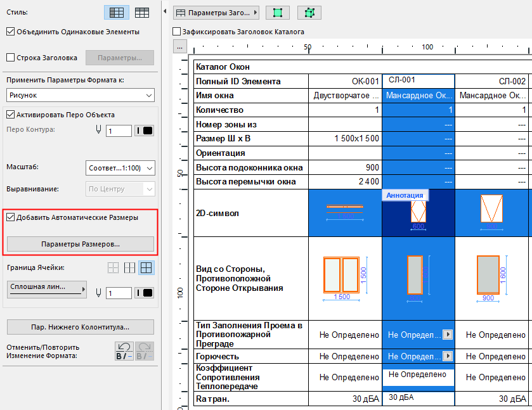The image size is (532, 410).
Task: Open the Рисунок format dropdown
Action: (x=81, y=95)
